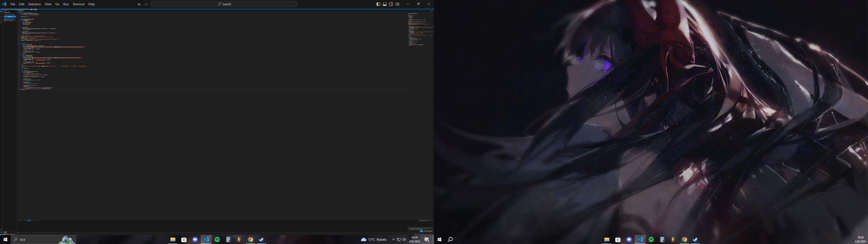Toggle the primary side bar layout icon
868x244 pixels.
coord(378,4)
